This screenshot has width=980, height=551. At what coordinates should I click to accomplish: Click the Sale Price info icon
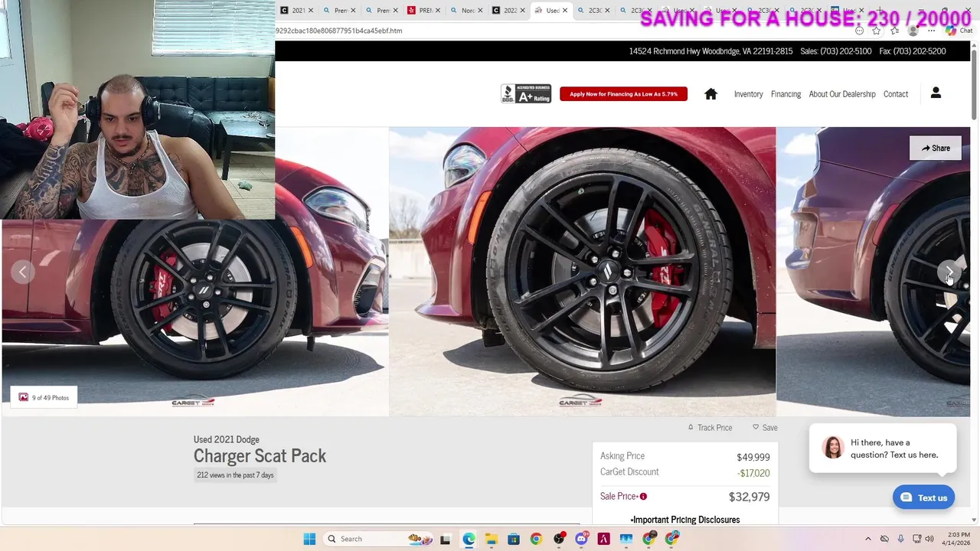(643, 497)
